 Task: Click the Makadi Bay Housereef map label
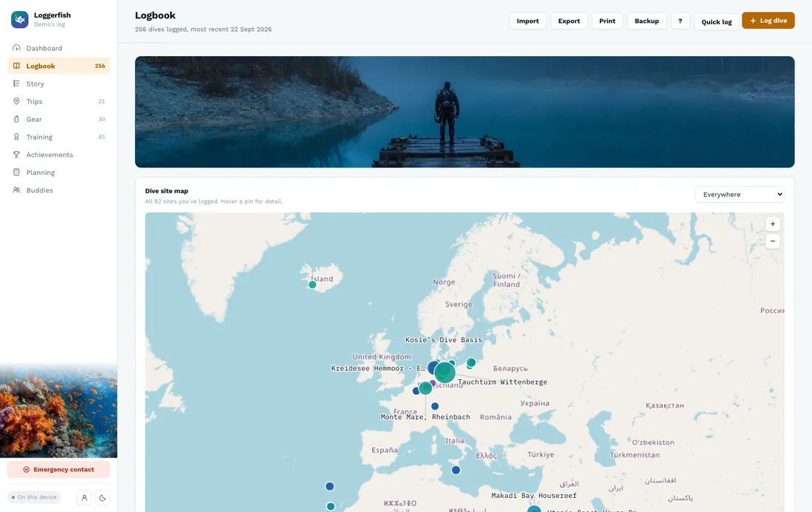click(x=534, y=496)
